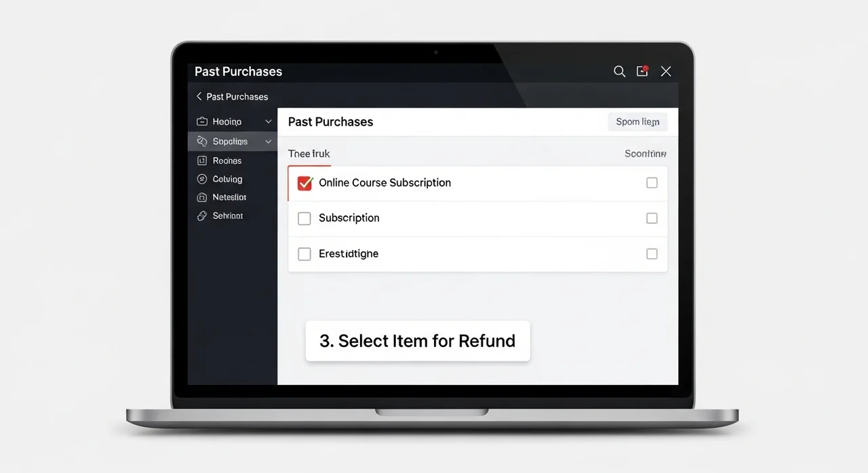Click the Coluing sidebar icon
Image resolution: width=868 pixels, height=473 pixels.
201,179
